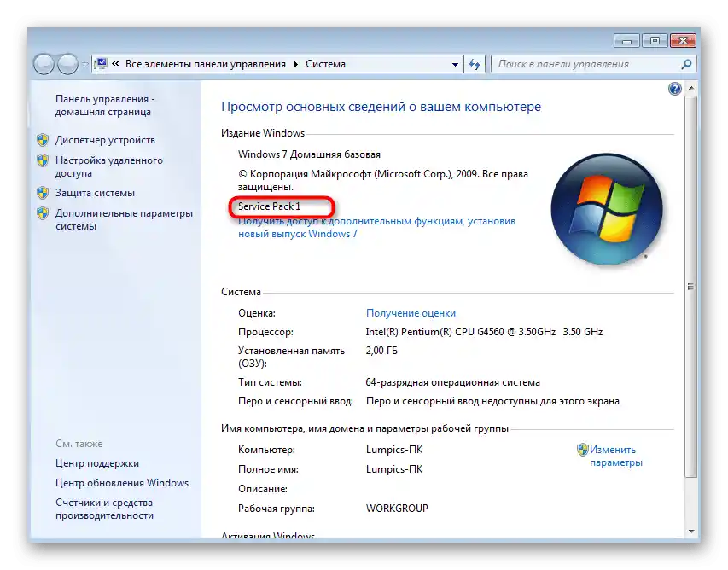Image resolution: width=728 pixels, height=570 pixels.
Task: Open help via the blue question mark icon
Action: (x=674, y=89)
